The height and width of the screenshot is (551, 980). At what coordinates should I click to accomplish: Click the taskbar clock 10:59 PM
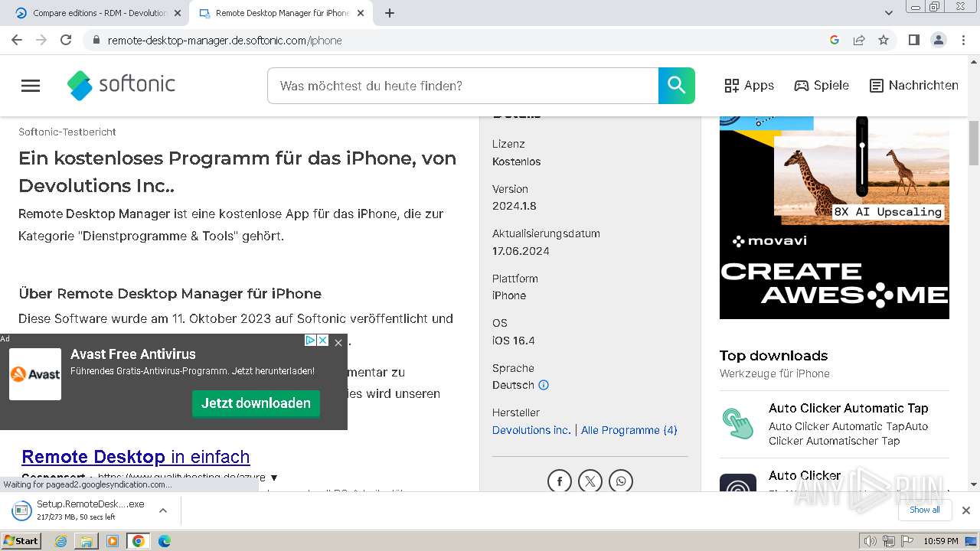click(x=940, y=541)
